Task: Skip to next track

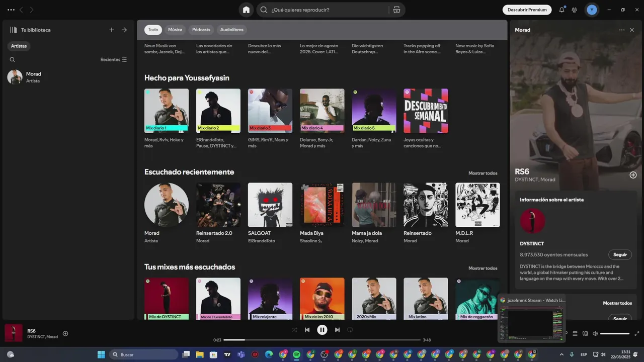Action: click(x=337, y=330)
